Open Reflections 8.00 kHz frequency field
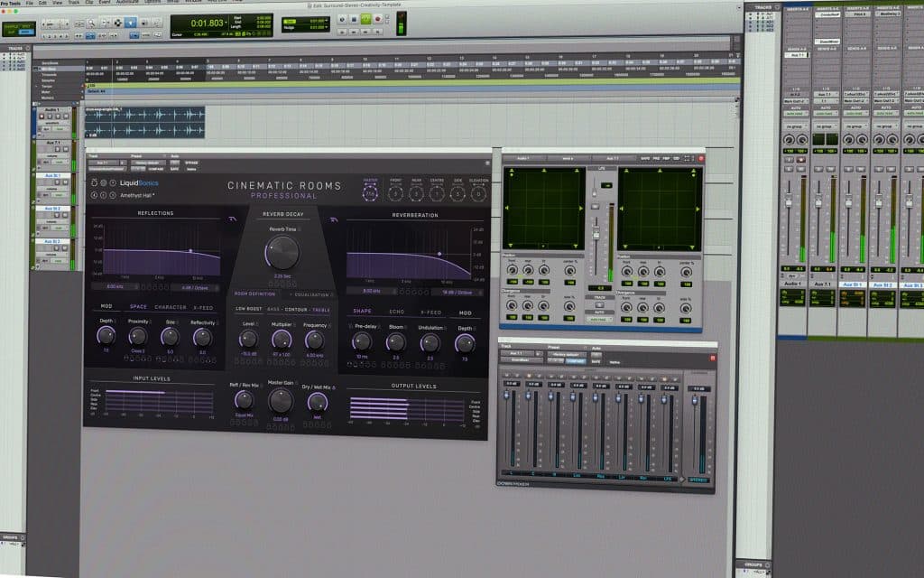 [x=115, y=286]
